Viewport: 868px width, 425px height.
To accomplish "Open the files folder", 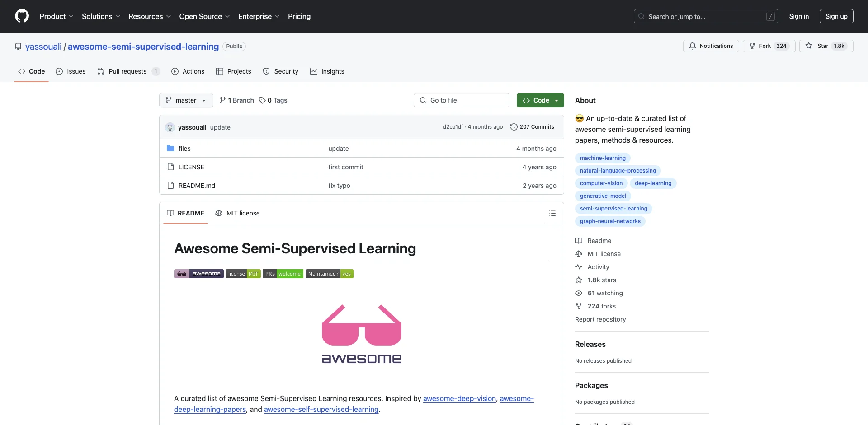I will click(184, 149).
